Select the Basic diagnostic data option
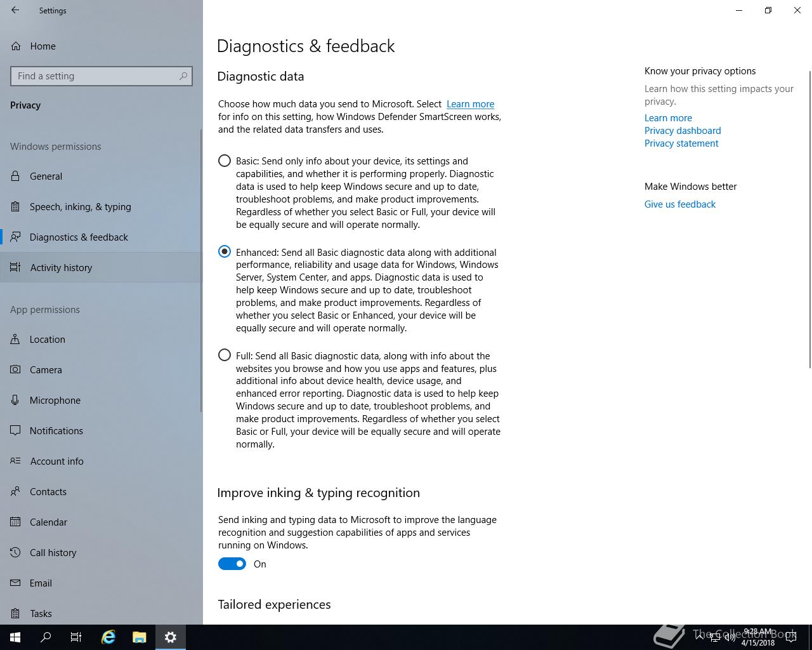812x650 pixels. 225,161
